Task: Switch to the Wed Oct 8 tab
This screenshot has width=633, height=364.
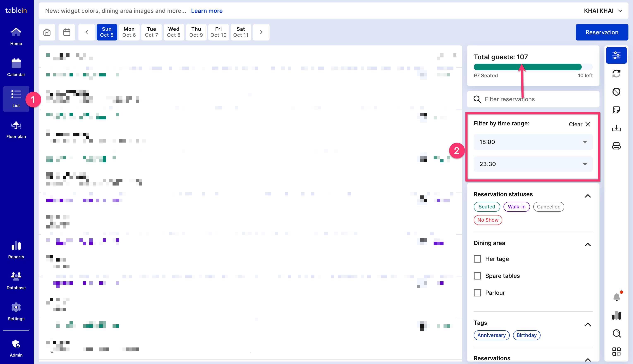Action: click(x=174, y=32)
